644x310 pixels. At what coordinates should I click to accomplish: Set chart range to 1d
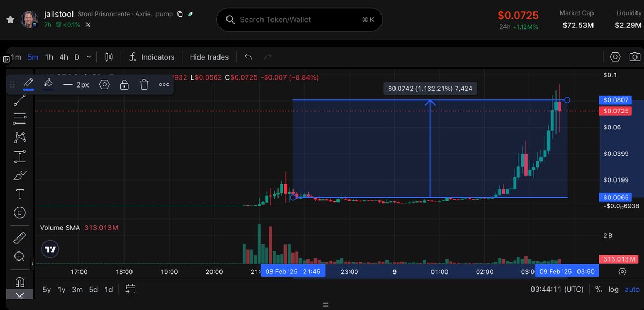point(108,290)
